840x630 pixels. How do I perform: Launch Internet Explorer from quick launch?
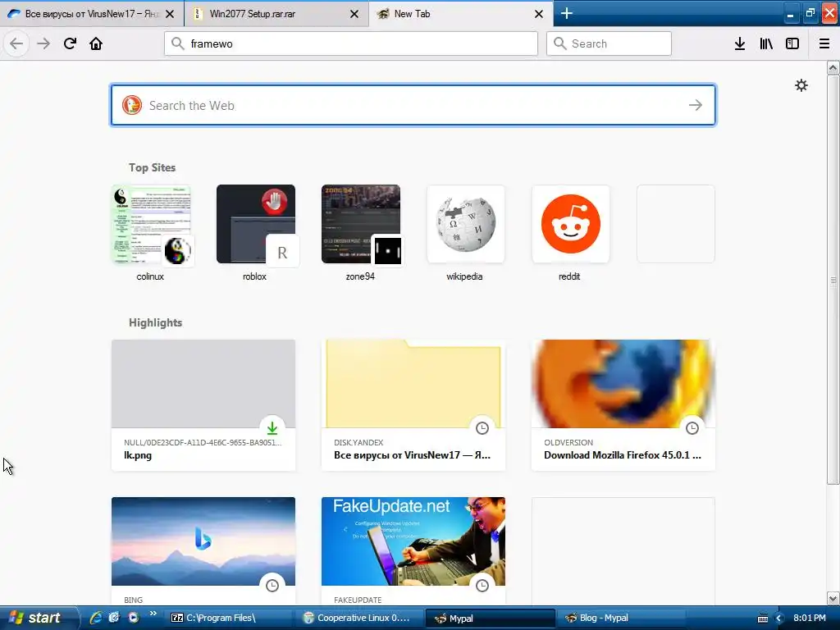point(96,618)
